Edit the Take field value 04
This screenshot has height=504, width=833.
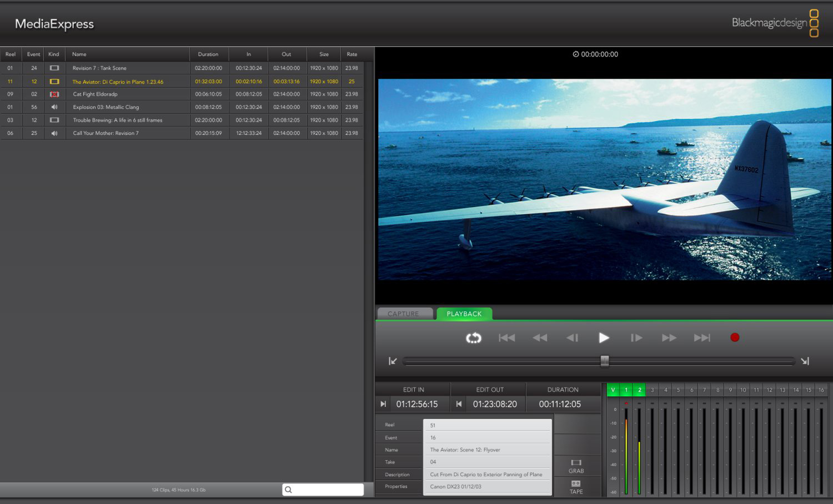coord(488,462)
